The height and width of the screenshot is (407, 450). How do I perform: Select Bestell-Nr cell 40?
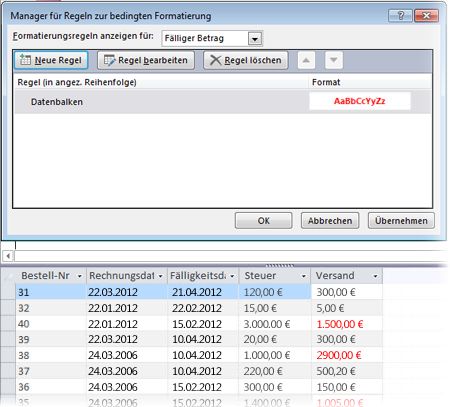tap(51, 324)
